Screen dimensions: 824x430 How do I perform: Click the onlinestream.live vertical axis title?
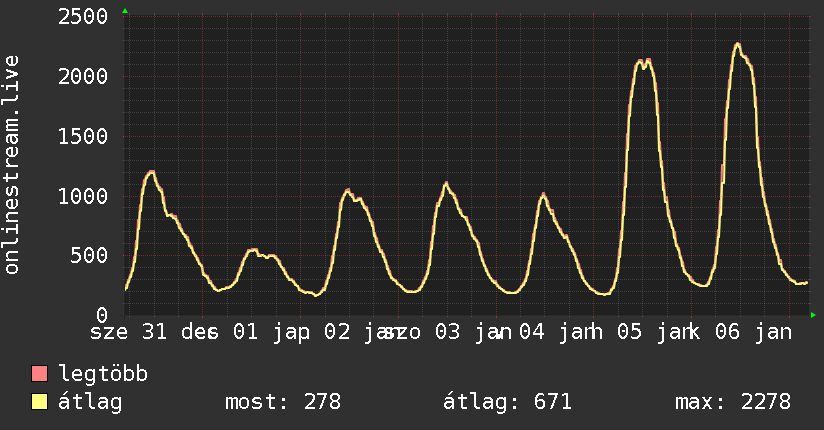[x=12, y=165]
